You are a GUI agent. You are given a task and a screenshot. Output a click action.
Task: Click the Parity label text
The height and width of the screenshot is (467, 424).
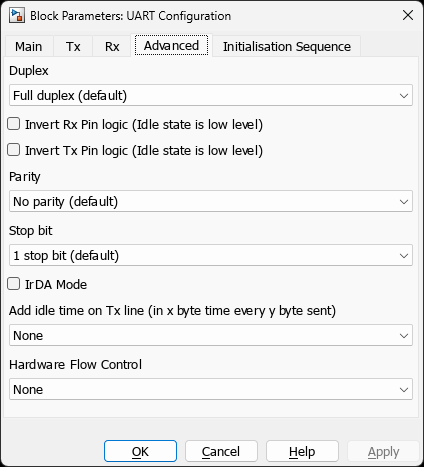point(25,177)
